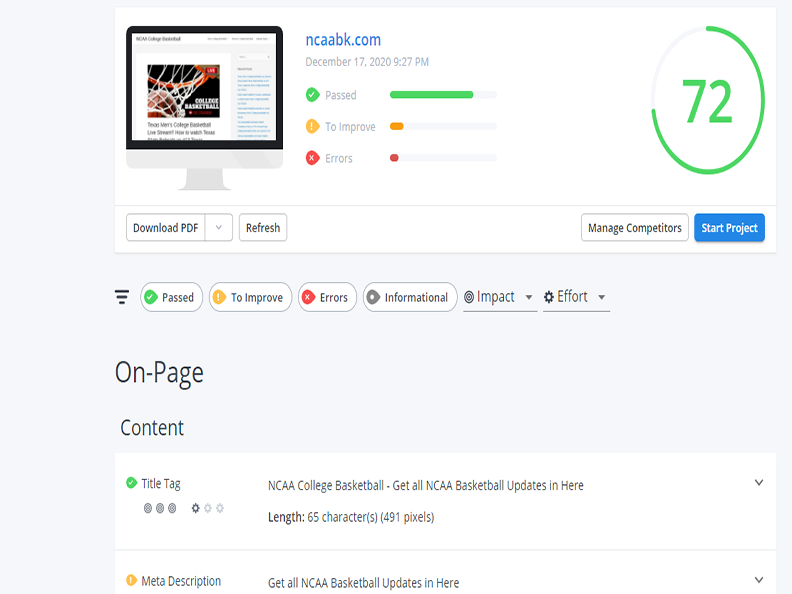This screenshot has width=792, height=594.
Task: Toggle the Errors filter chip
Action: pos(327,297)
